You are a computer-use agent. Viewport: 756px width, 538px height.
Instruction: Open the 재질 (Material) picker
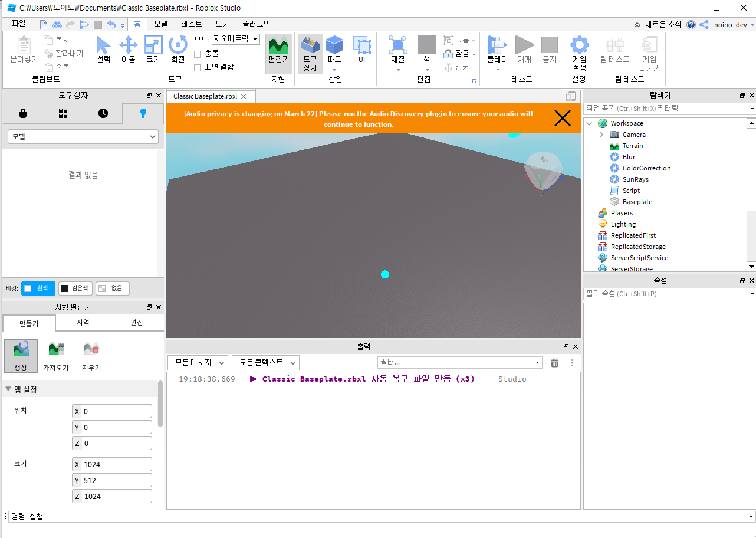point(398,50)
